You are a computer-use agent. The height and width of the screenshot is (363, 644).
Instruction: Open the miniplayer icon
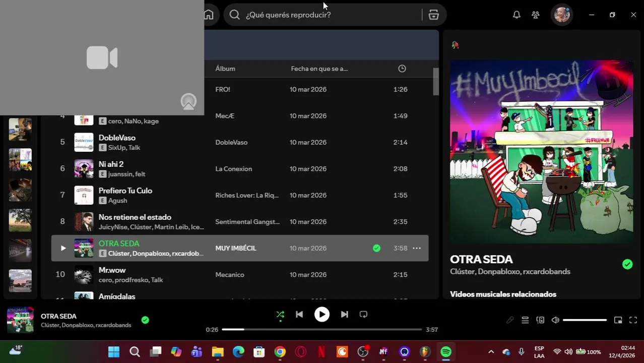(618, 320)
